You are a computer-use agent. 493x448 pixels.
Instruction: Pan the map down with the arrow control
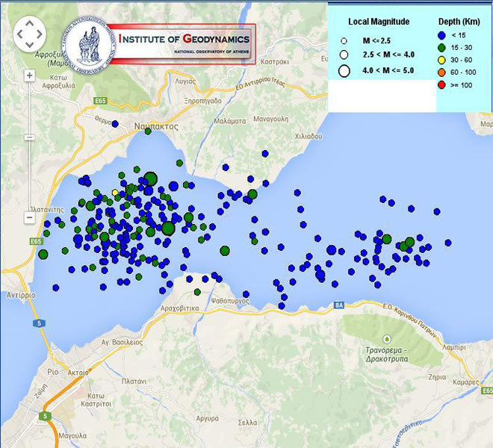30,45
